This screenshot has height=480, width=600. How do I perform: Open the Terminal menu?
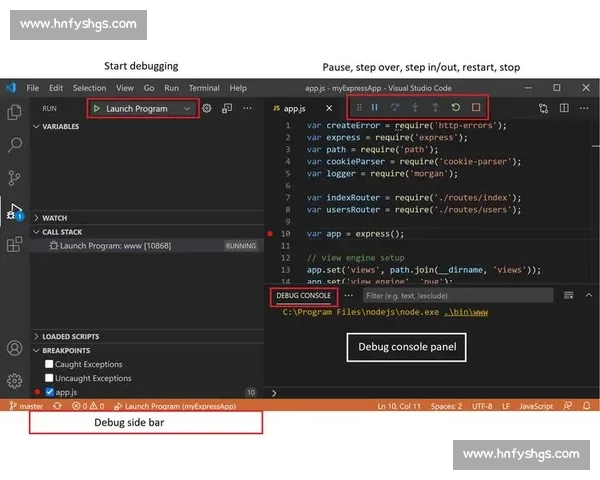pos(204,88)
